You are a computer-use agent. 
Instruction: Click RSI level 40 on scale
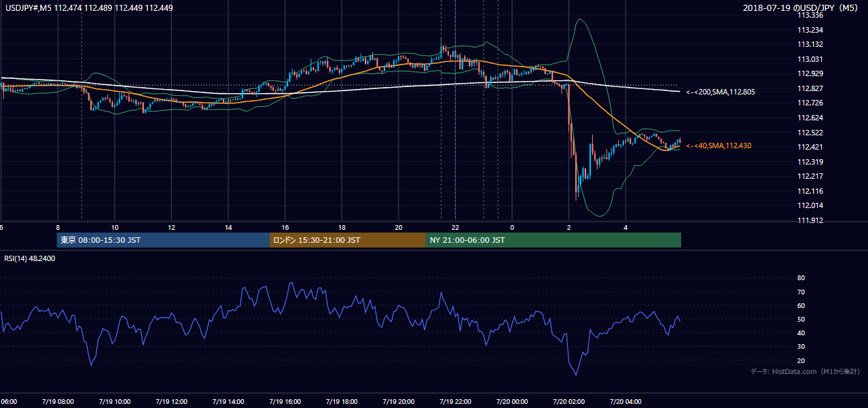(801, 333)
